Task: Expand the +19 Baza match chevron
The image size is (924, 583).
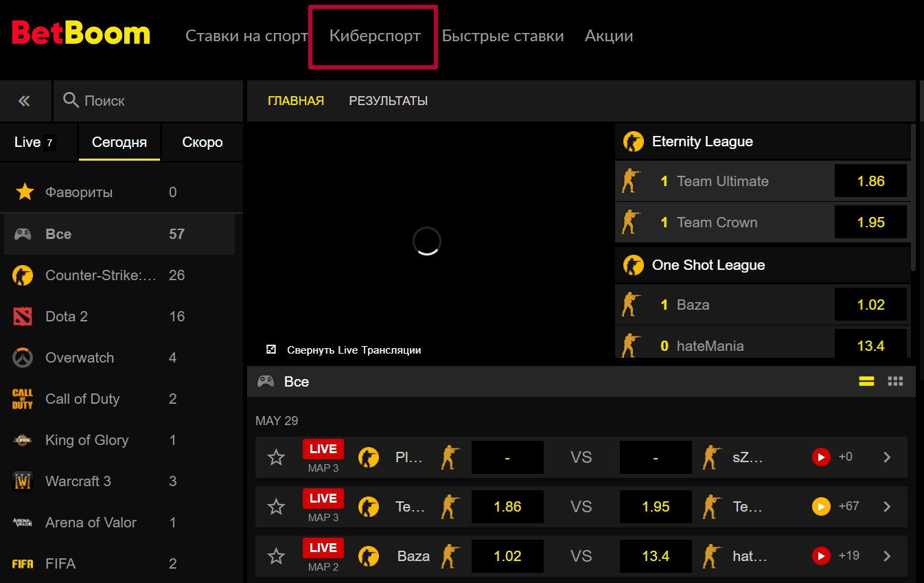Action: pos(887,556)
